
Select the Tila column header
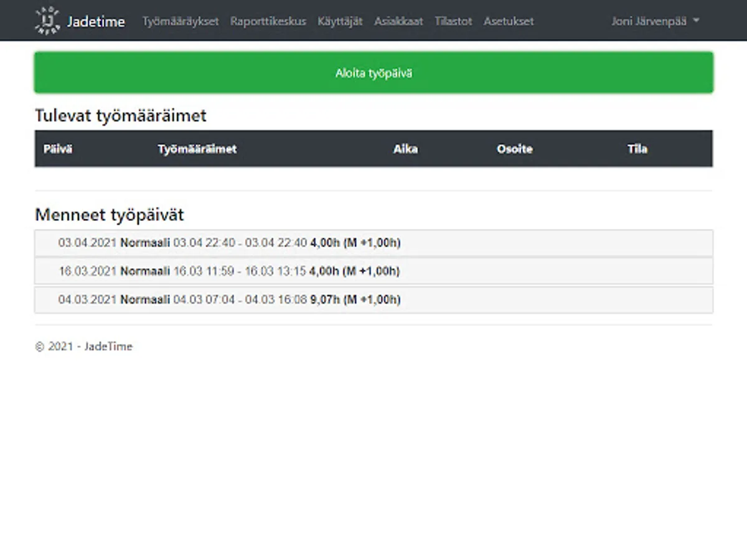tap(637, 149)
